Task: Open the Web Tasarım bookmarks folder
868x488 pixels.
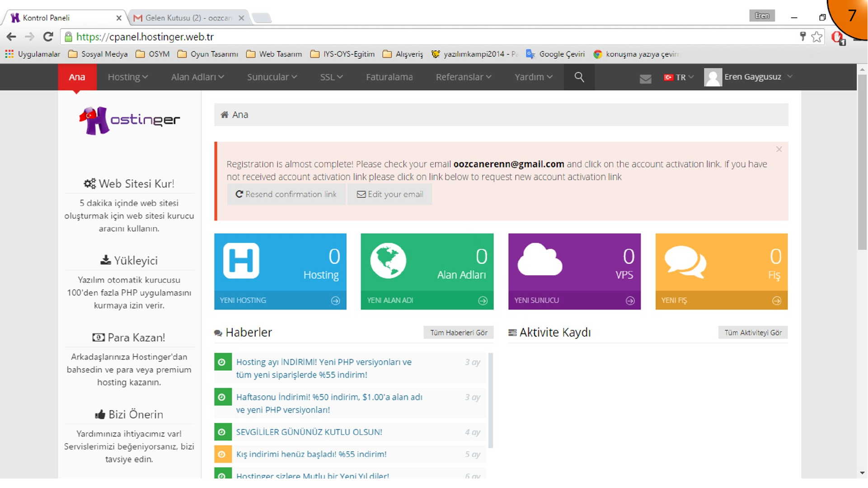Action: coord(274,54)
